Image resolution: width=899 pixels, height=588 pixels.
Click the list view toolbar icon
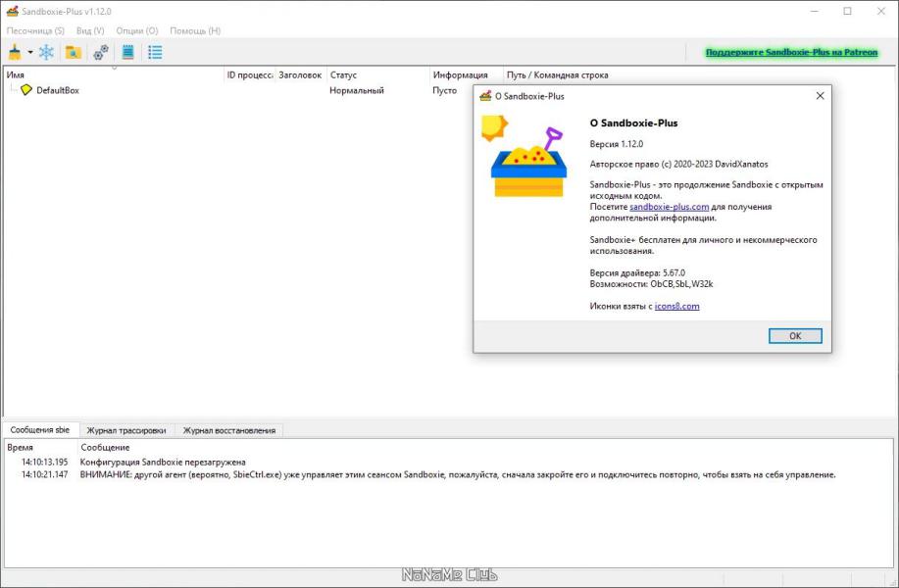155,52
